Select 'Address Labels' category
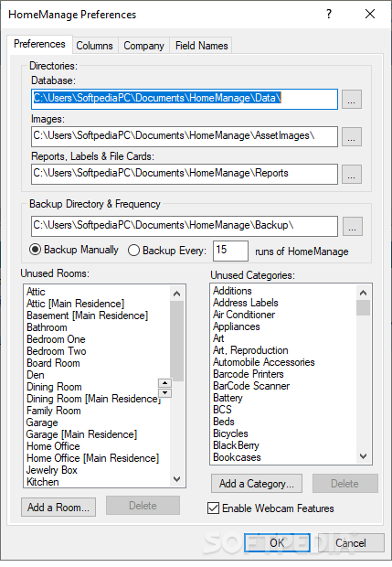392x567 pixels. pyautogui.click(x=246, y=303)
